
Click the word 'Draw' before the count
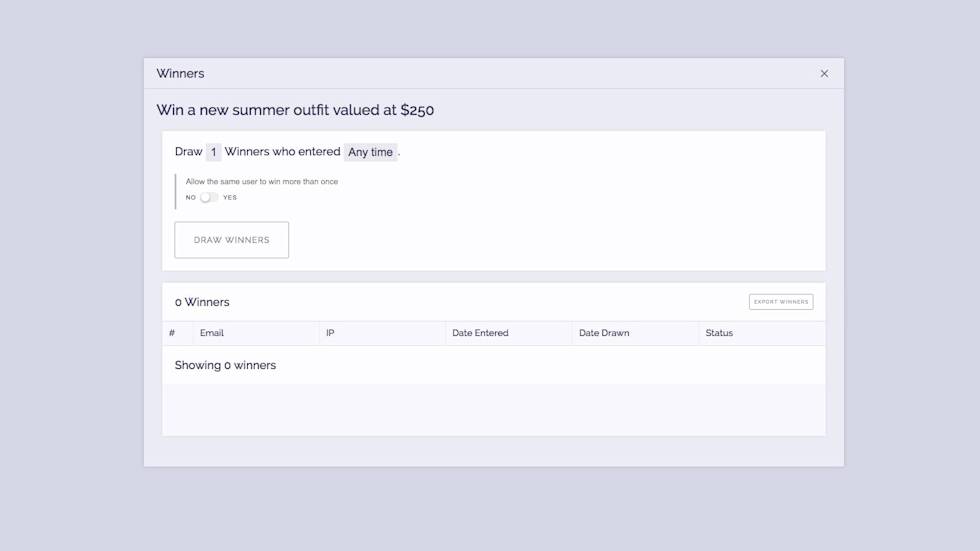(x=188, y=152)
